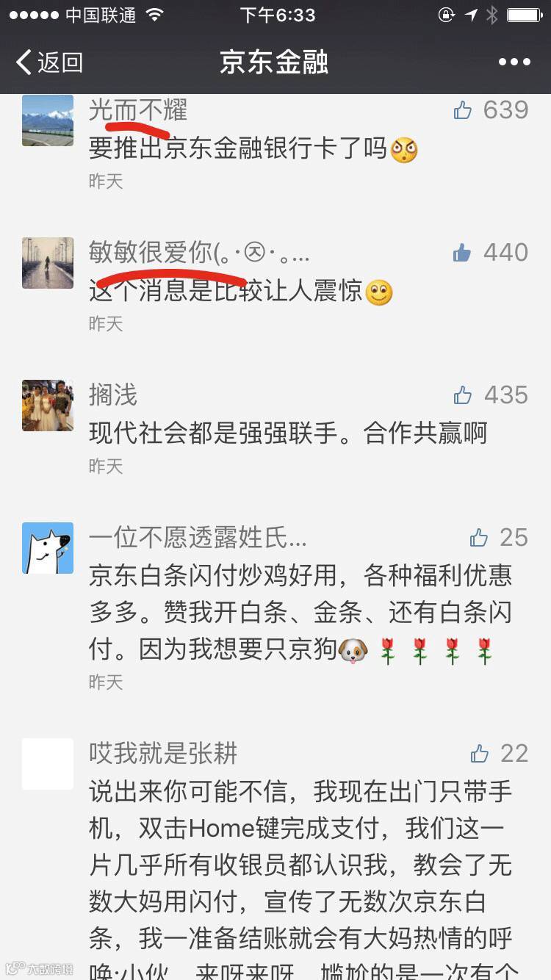Tap the battery indicator in status bar
The height and width of the screenshot is (980, 551).
tap(524, 15)
